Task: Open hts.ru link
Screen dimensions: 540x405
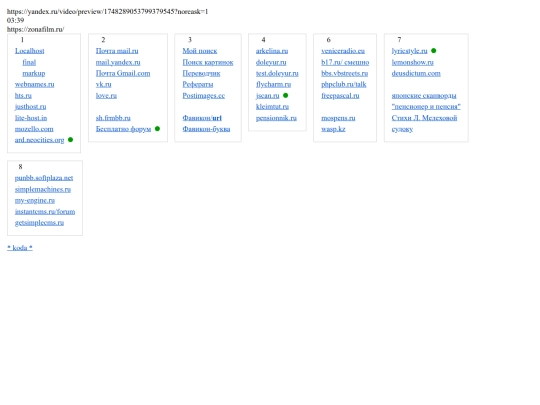Action: [23, 96]
